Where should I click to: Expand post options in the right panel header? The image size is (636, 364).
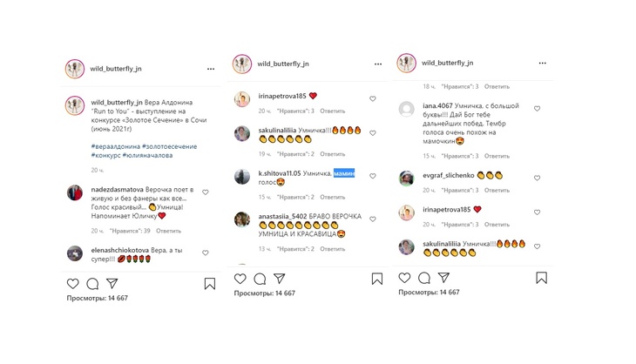pos(542,63)
